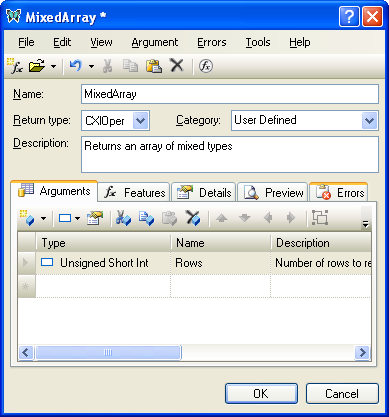The height and width of the screenshot is (417, 389).
Task: Select the Unsigned Short Int type cell
Action: (x=103, y=263)
